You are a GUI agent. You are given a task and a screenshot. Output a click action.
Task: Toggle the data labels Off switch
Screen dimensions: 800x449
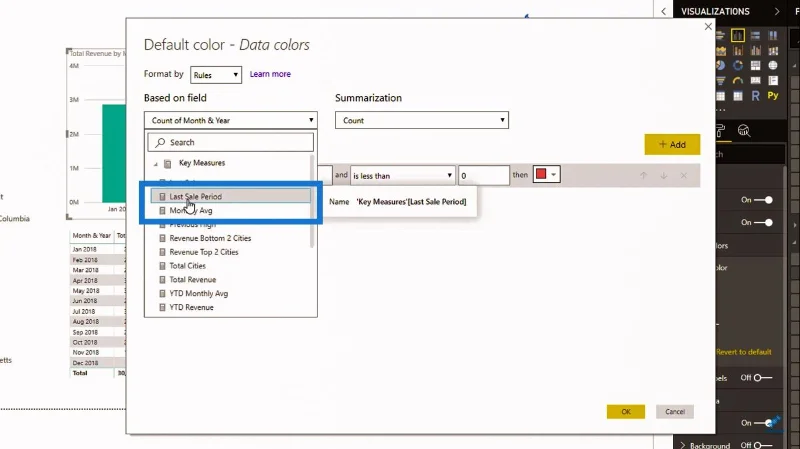coord(764,378)
